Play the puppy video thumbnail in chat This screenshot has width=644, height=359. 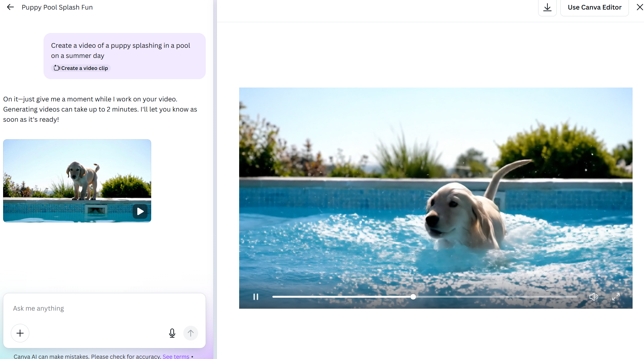140,211
